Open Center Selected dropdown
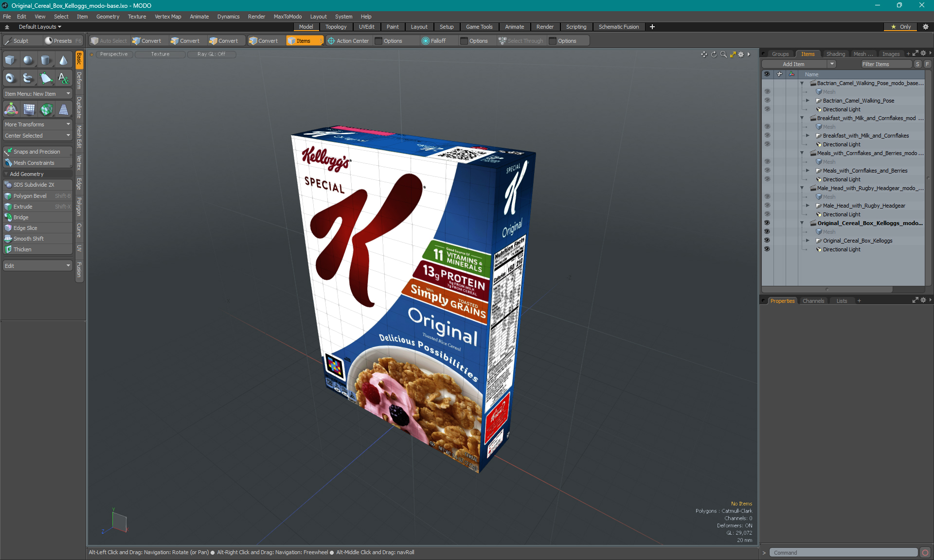This screenshot has width=934, height=560. [37, 136]
